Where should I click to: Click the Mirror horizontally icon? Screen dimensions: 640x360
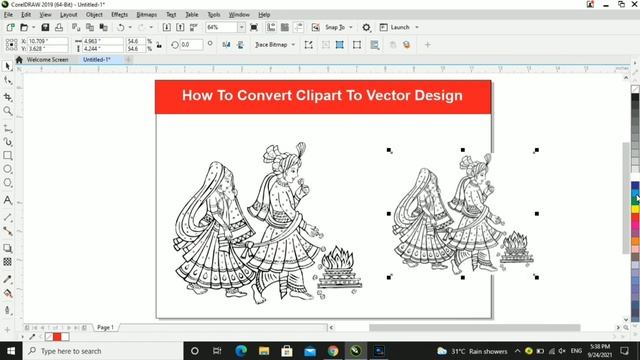pyautogui.click(x=226, y=45)
